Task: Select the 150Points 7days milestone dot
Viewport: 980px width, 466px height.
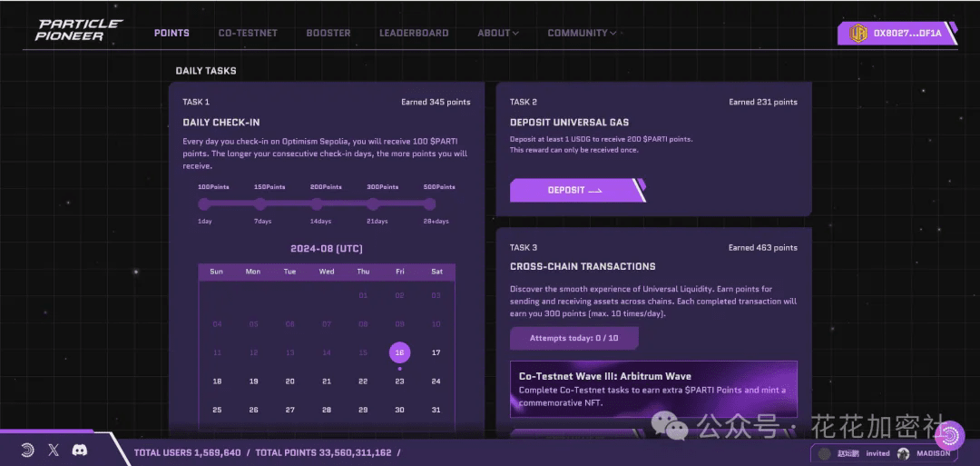Action: click(260, 203)
